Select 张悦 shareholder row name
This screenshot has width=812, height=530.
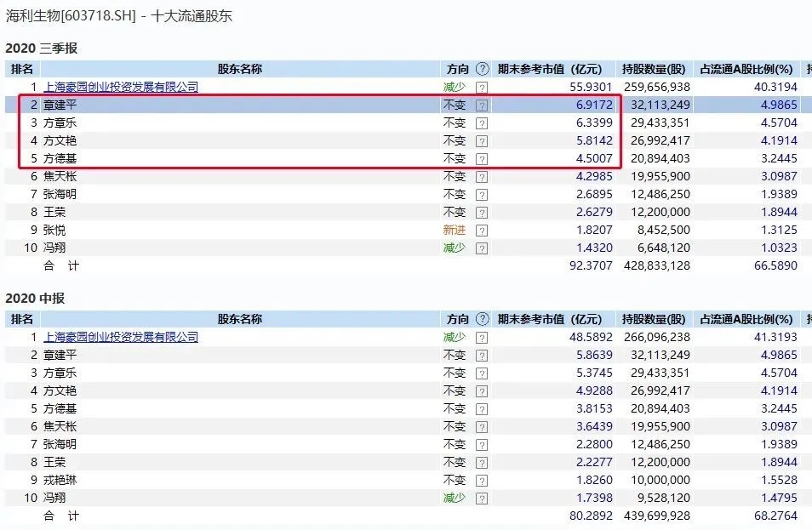pos(54,230)
